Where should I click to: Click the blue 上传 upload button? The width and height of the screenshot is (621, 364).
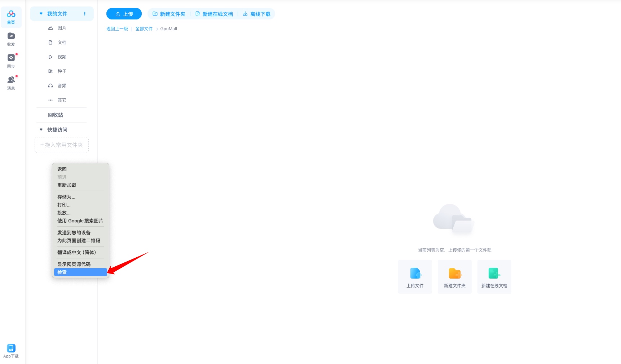tap(124, 14)
